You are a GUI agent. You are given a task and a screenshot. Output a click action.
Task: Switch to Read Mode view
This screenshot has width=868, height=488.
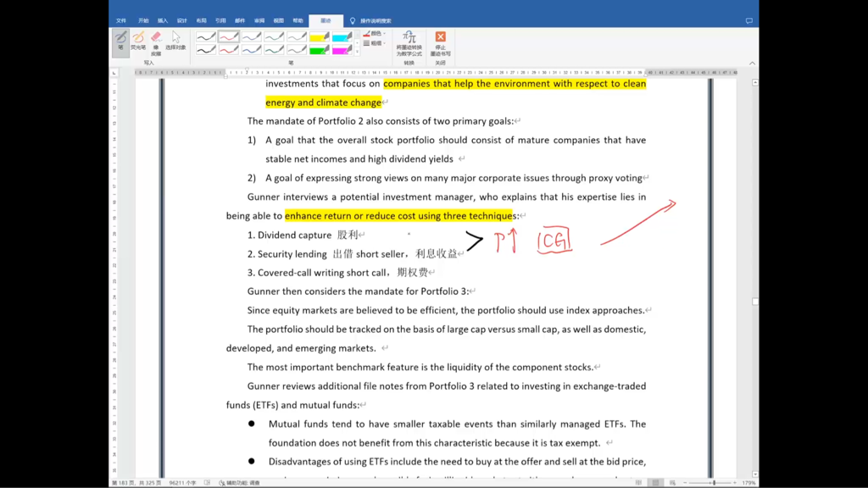tap(638, 483)
